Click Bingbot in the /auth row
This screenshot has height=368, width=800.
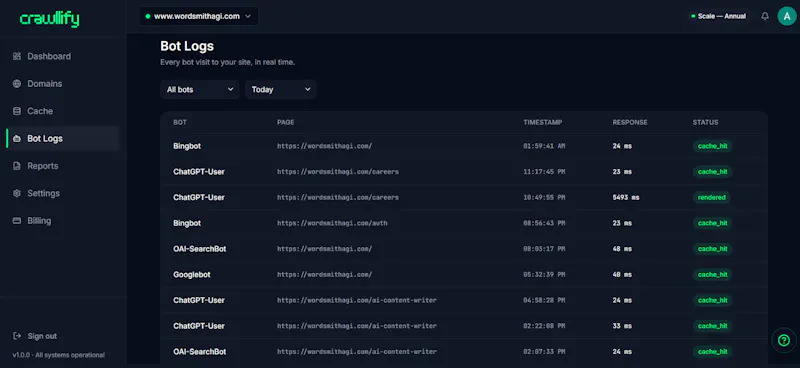[x=187, y=223]
